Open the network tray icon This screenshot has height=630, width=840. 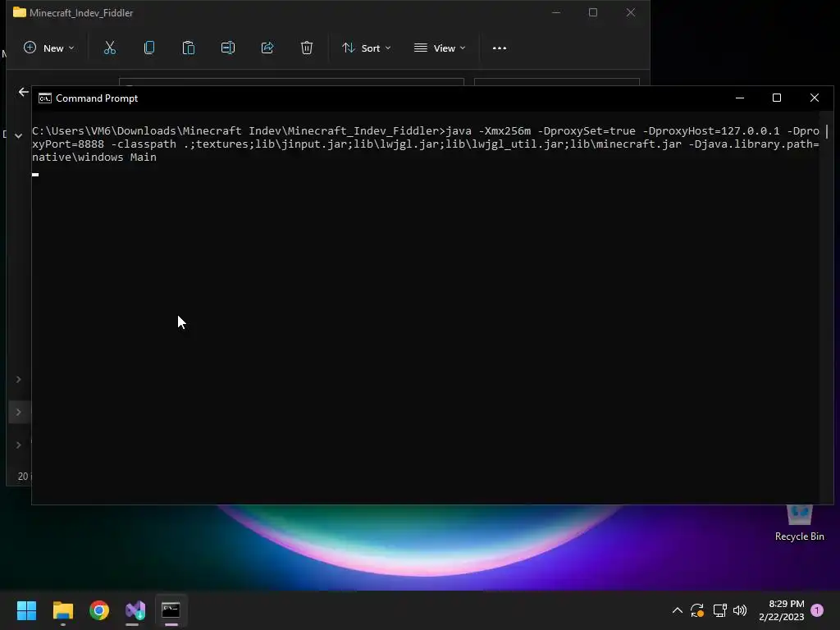tap(719, 610)
